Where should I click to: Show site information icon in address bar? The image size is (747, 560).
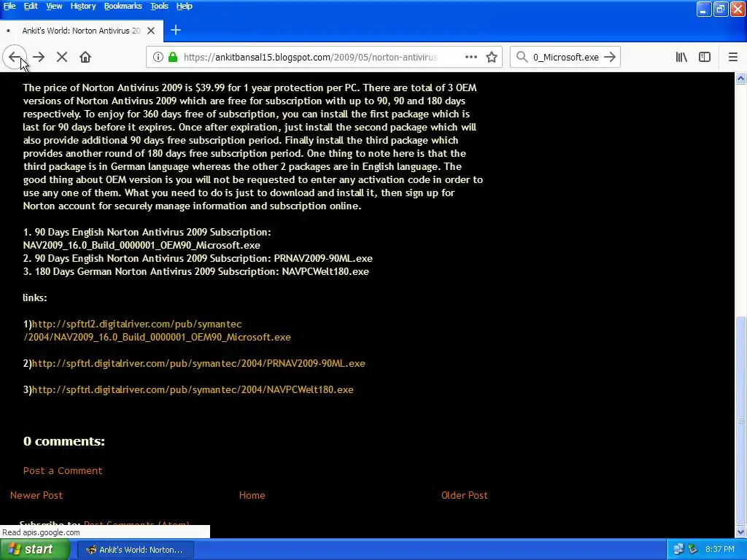pyautogui.click(x=158, y=57)
